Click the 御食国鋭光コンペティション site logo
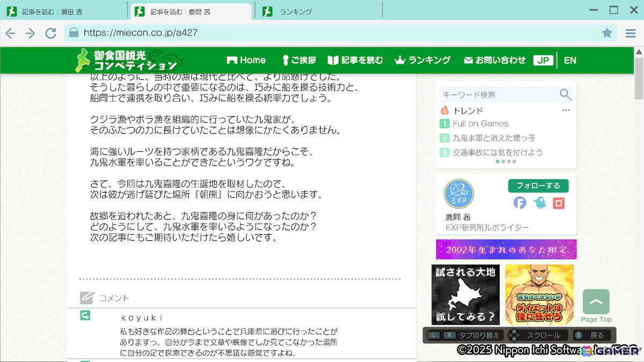 (129, 60)
